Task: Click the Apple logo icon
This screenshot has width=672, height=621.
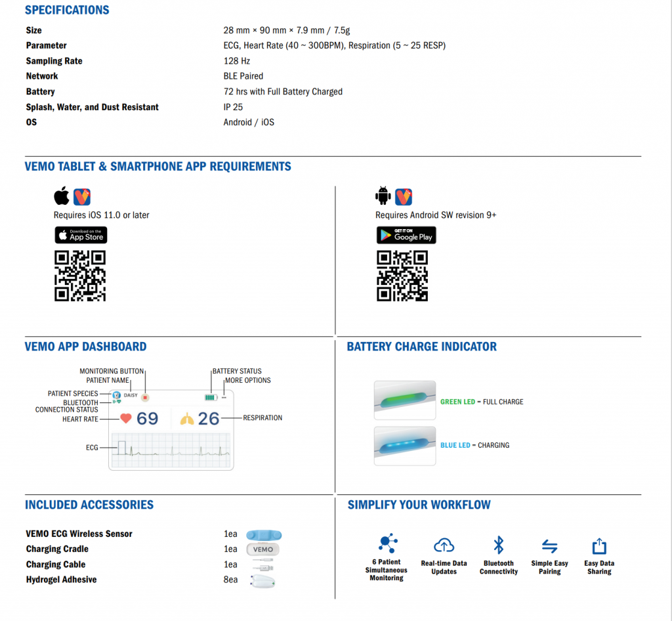Action: point(62,196)
